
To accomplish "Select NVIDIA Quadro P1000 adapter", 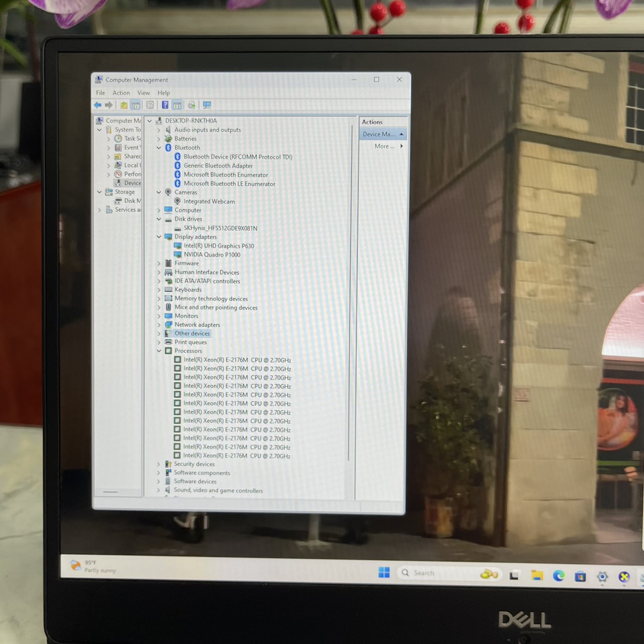I will (x=212, y=254).
